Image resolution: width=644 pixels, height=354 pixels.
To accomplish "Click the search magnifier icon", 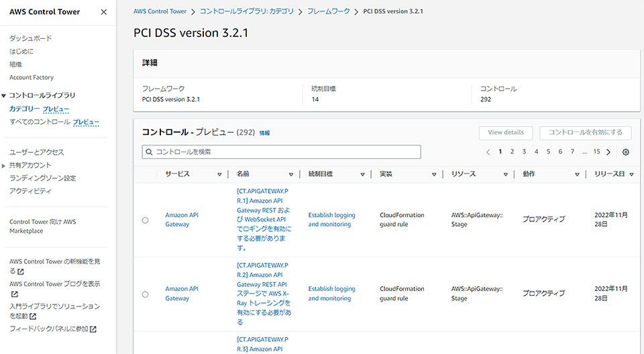I will click(x=149, y=152).
